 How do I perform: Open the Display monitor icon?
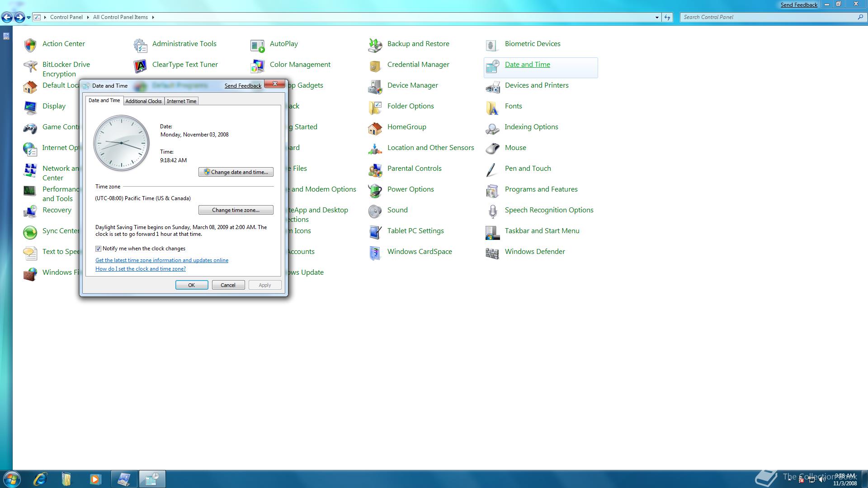pyautogui.click(x=30, y=108)
